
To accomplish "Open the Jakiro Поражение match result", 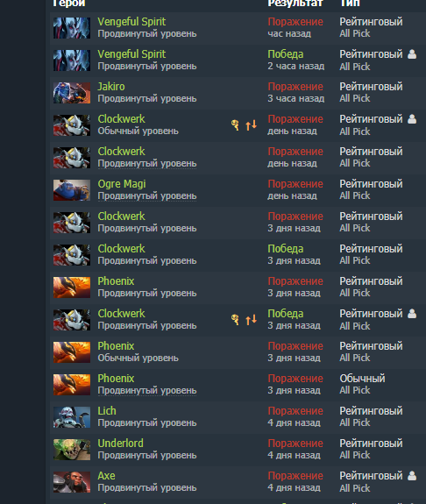I will pos(295,87).
